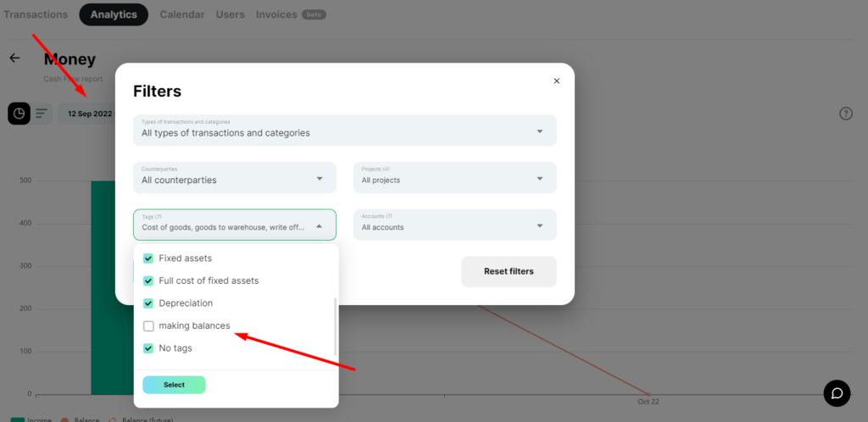The height and width of the screenshot is (422, 868).
Task: Open the help question mark icon
Action: [846, 114]
